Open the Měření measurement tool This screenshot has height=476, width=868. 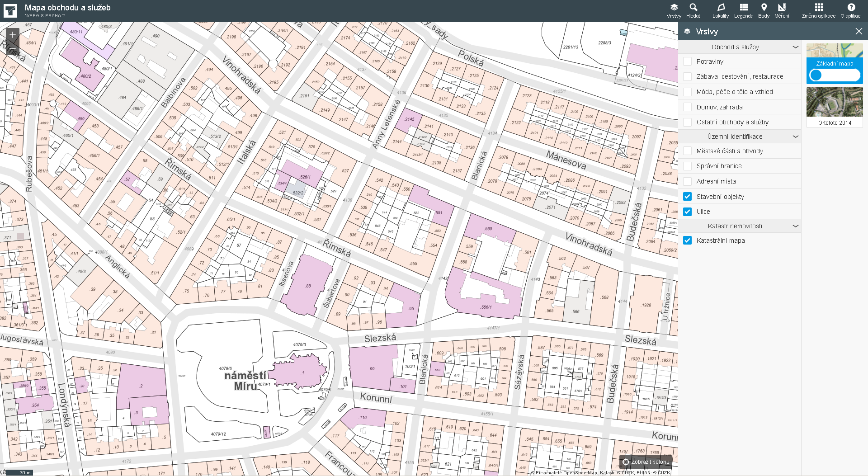[782, 11]
